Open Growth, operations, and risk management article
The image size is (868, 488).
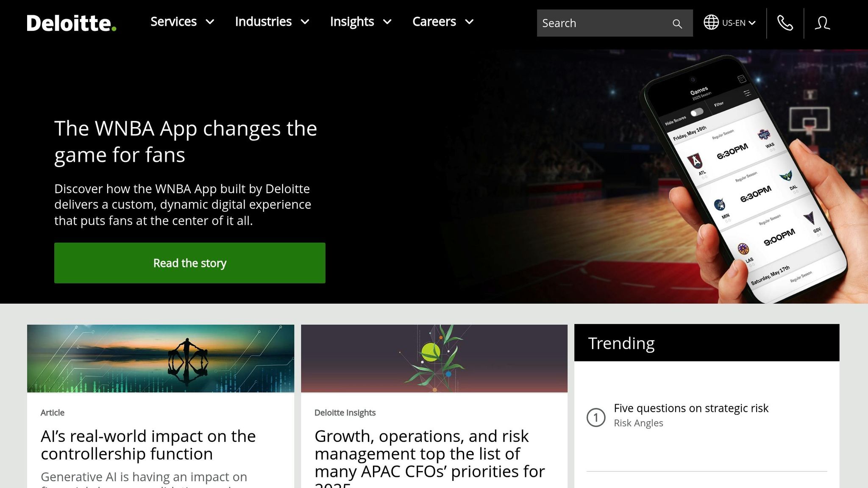(429, 457)
